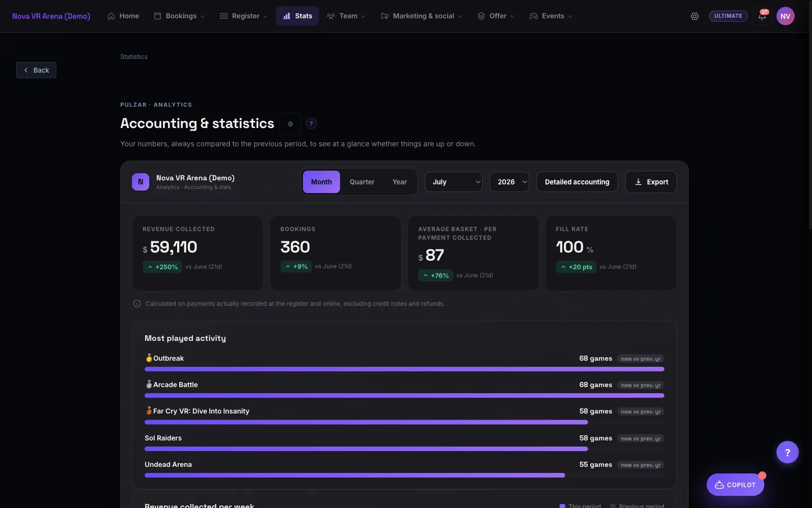Switch period to Quarter
The width and height of the screenshot is (812, 508).
[x=362, y=182]
